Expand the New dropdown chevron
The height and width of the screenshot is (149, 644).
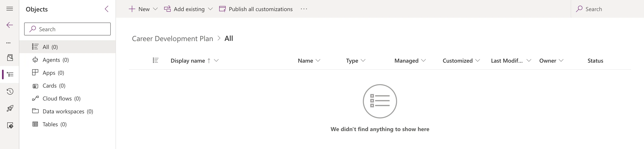click(155, 9)
